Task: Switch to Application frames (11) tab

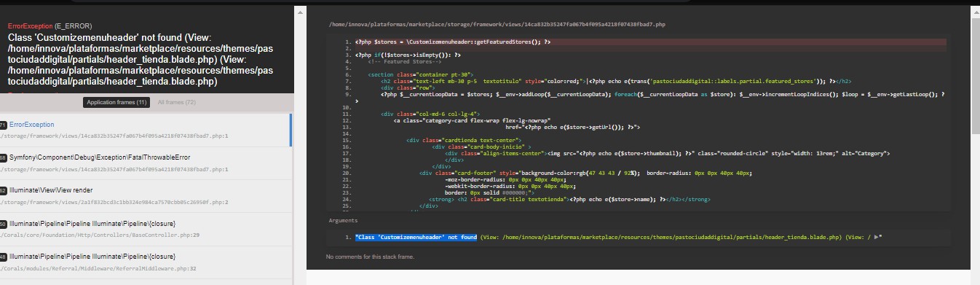Action: (x=116, y=102)
